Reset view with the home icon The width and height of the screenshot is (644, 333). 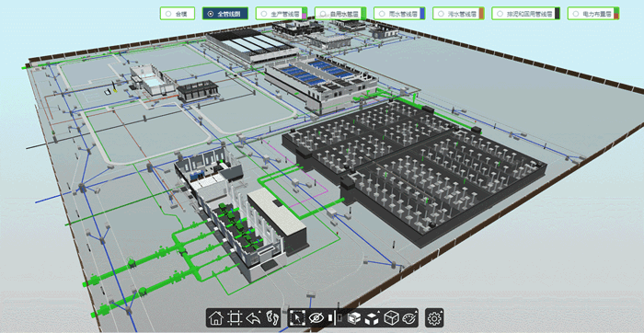click(215, 317)
